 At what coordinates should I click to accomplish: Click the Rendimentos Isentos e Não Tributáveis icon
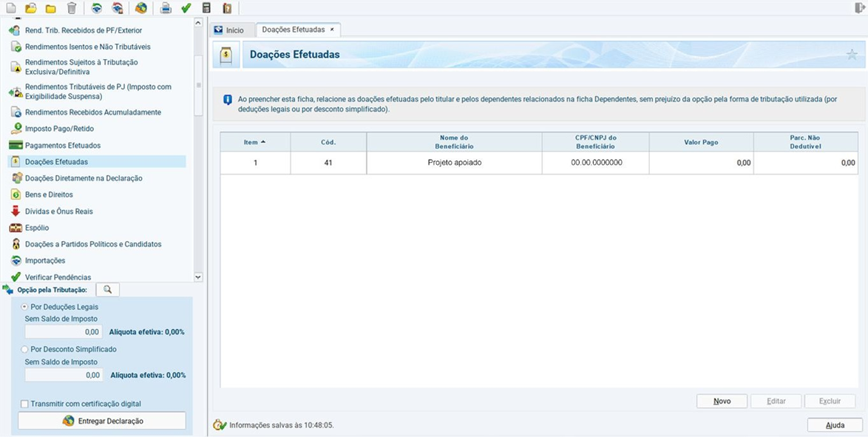(16, 47)
